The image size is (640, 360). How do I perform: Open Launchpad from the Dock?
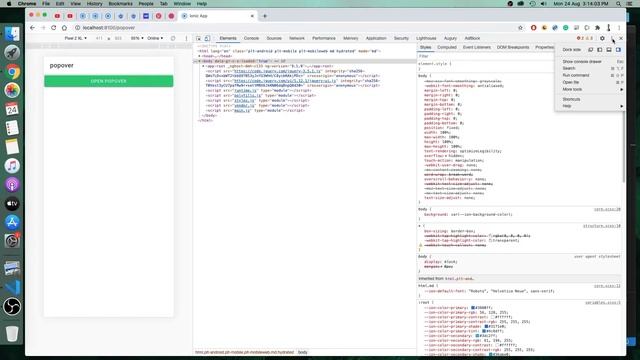[x=12, y=53]
